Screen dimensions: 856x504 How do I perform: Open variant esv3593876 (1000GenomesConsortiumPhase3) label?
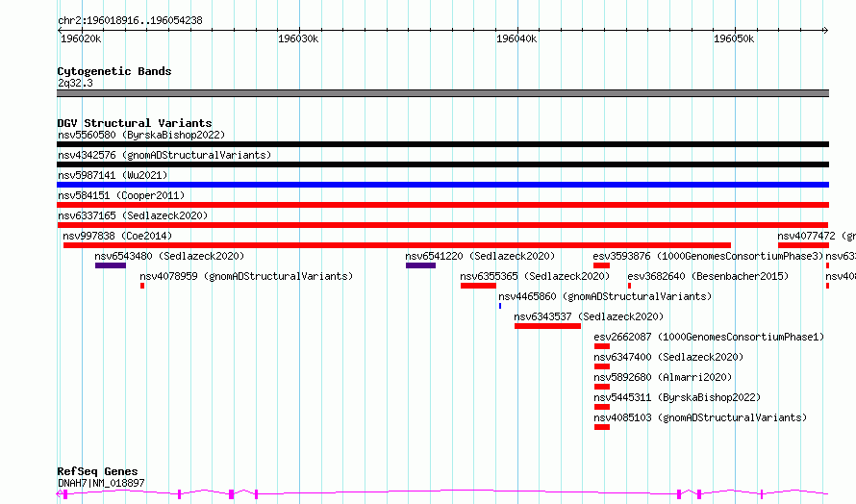pos(708,256)
